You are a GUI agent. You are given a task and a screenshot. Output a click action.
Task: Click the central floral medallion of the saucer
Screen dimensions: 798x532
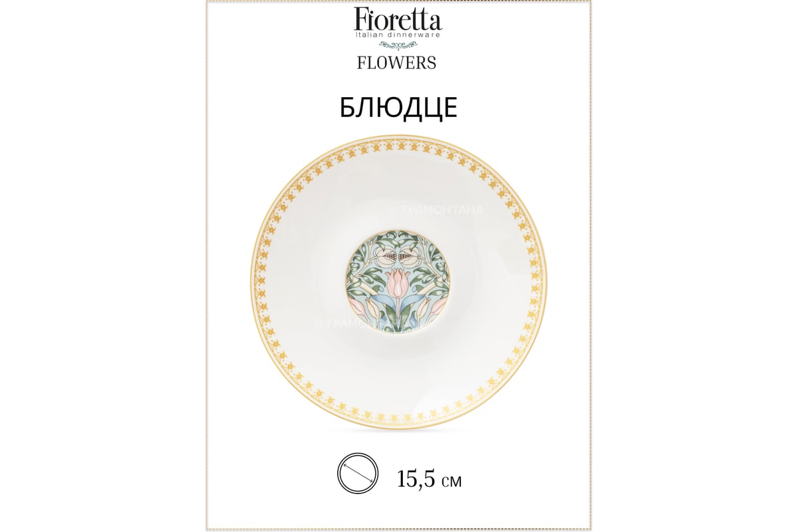coord(398,279)
